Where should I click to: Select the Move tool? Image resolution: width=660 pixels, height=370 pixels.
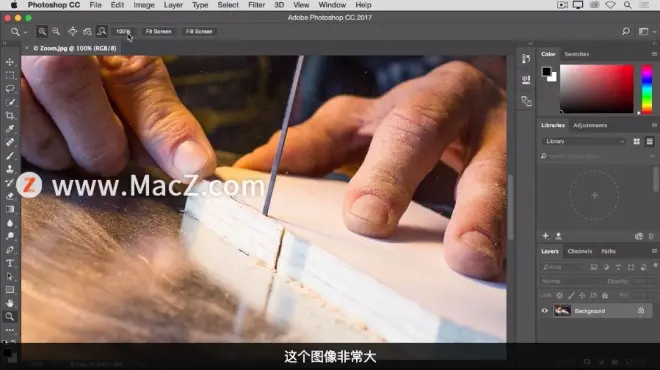click(10, 62)
